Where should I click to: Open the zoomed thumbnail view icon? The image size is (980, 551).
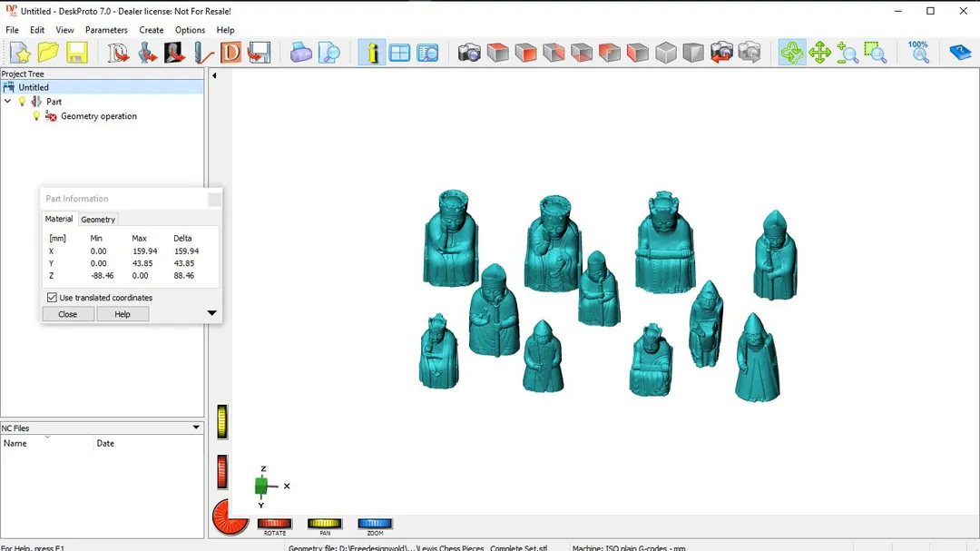pos(427,54)
